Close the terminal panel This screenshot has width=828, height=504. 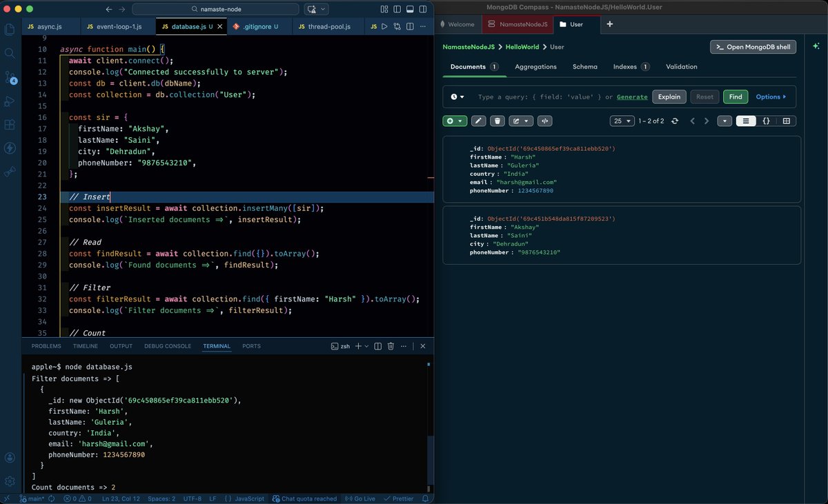423,346
